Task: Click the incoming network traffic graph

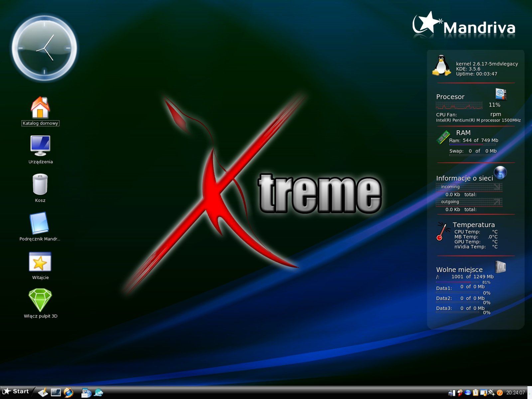Action: pyautogui.click(x=469, y=187)
